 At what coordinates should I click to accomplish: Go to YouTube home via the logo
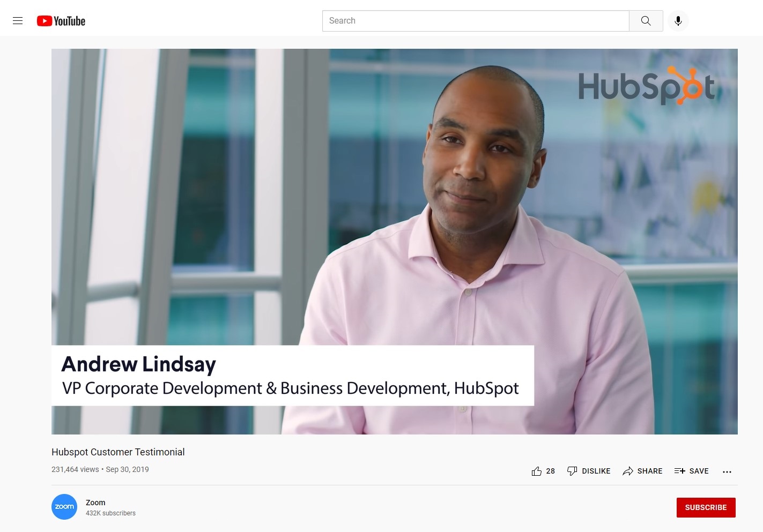pos(61,21)
